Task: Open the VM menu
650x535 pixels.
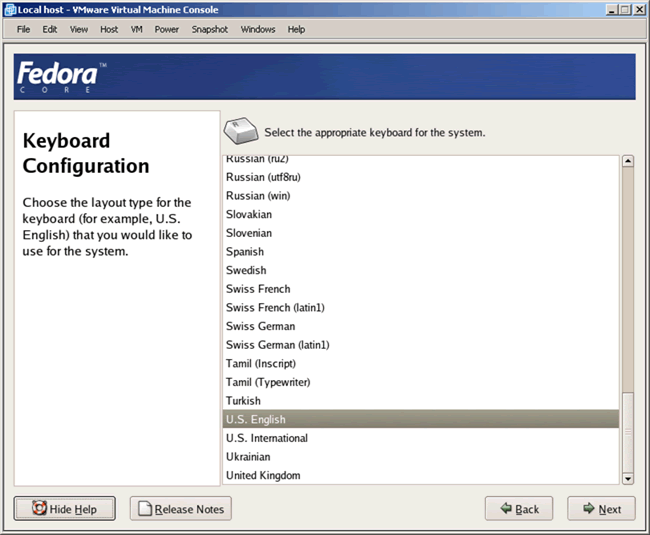Action: point(136,29)
